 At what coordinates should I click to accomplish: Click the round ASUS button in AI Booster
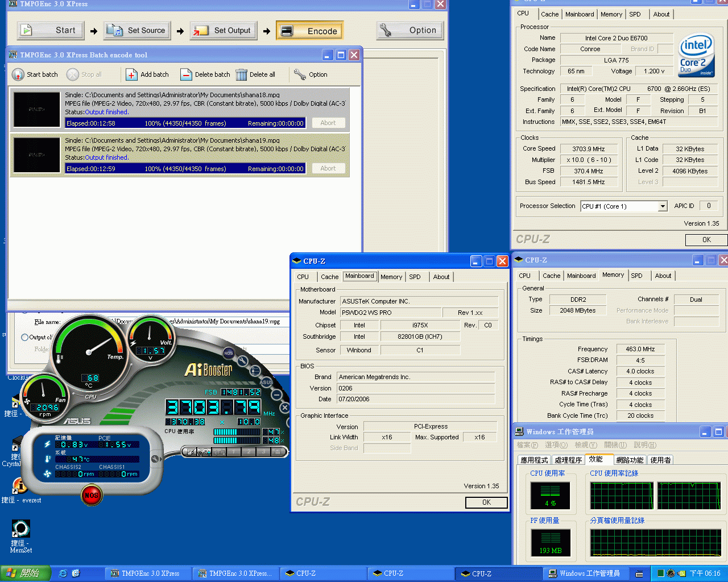266,382
